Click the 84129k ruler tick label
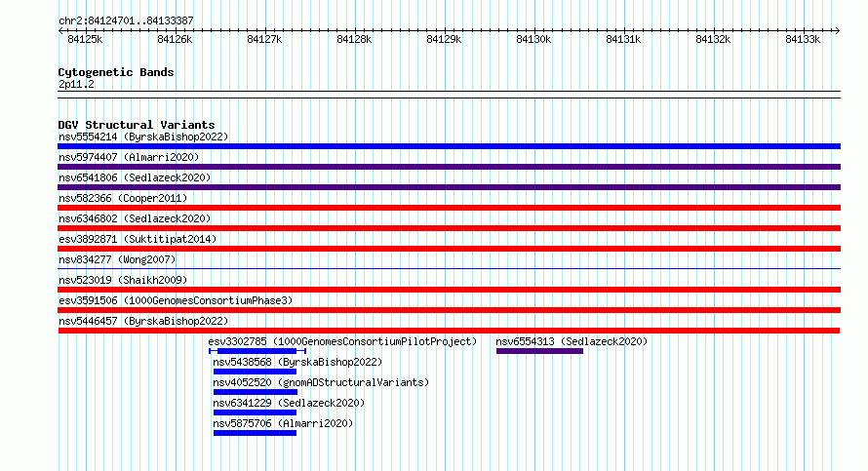Viewport: 868px width, 471px height. click(x=444, y=40)
